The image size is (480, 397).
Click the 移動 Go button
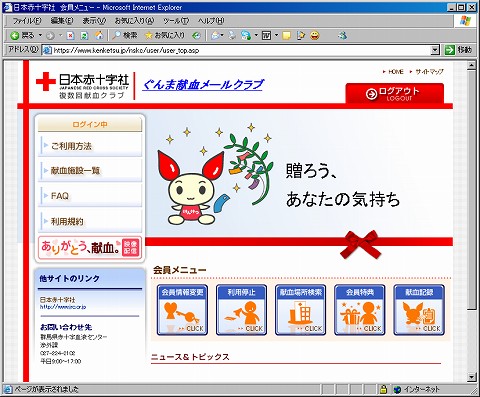[x=459, y=50]
